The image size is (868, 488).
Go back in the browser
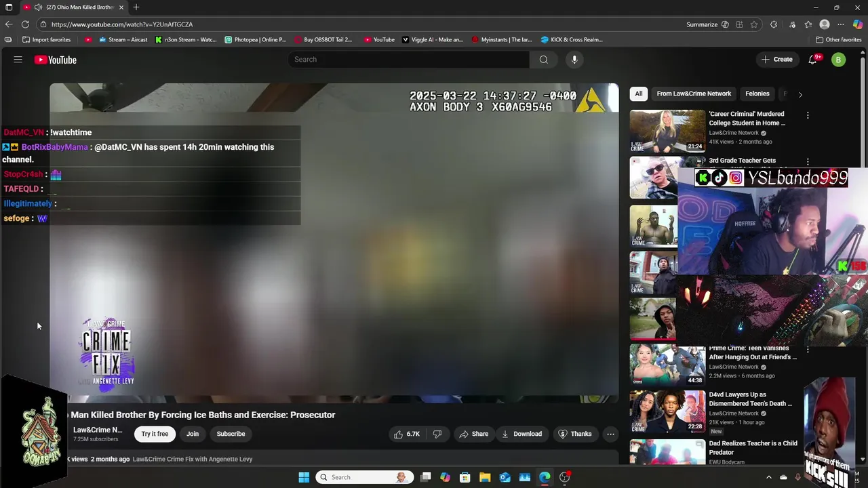tap(9, 24)
